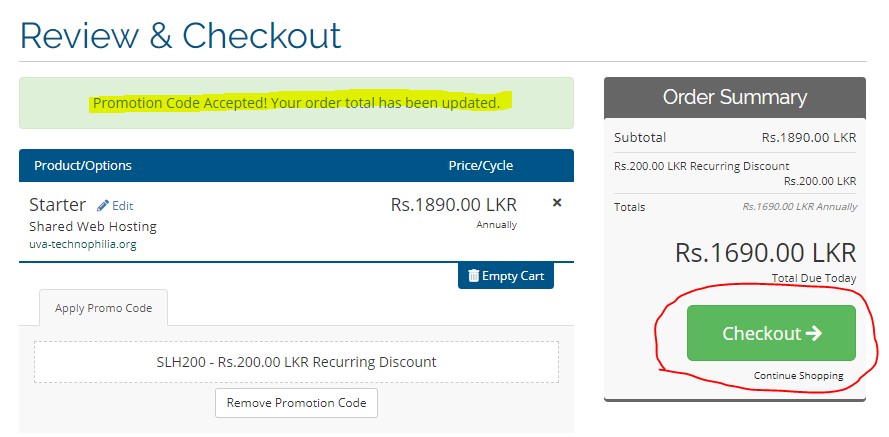Click the pencil icon beside Starter
The image size is (889, 437).
pyautogui.click(x=103, y=205)
